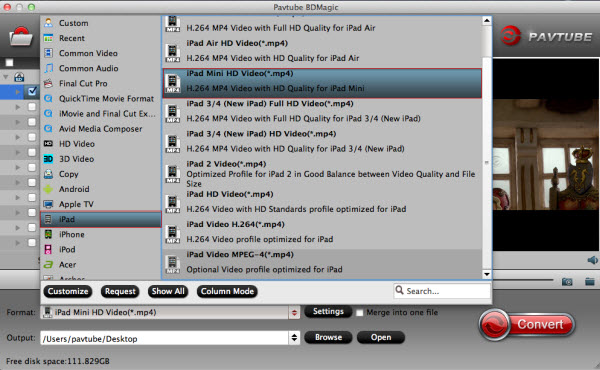The height and width of the screenshot is (370, 600).
Task: Click the load disc folder icon
Action: coord(20,37)
